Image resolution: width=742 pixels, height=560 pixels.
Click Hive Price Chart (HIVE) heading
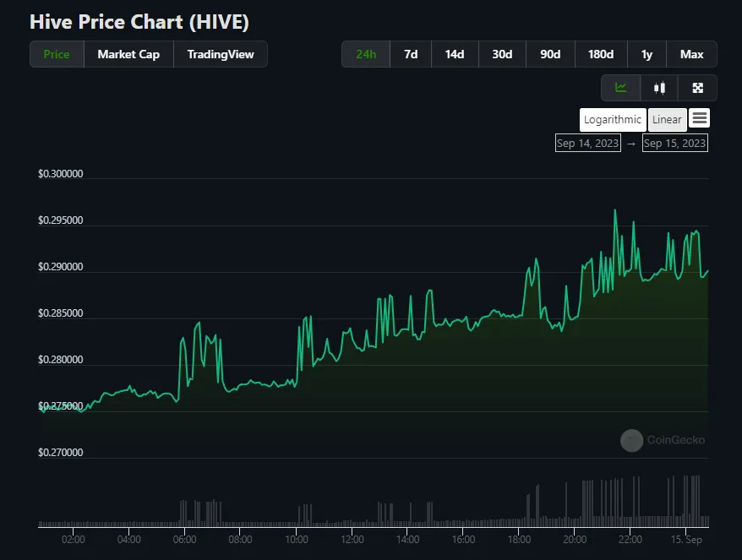pos(139,22)
